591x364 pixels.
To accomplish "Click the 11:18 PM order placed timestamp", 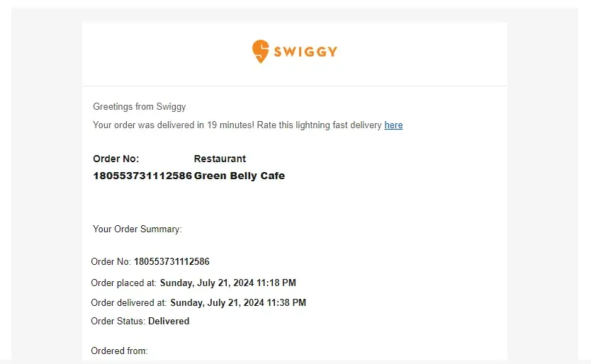I will (x=227, y=283).
